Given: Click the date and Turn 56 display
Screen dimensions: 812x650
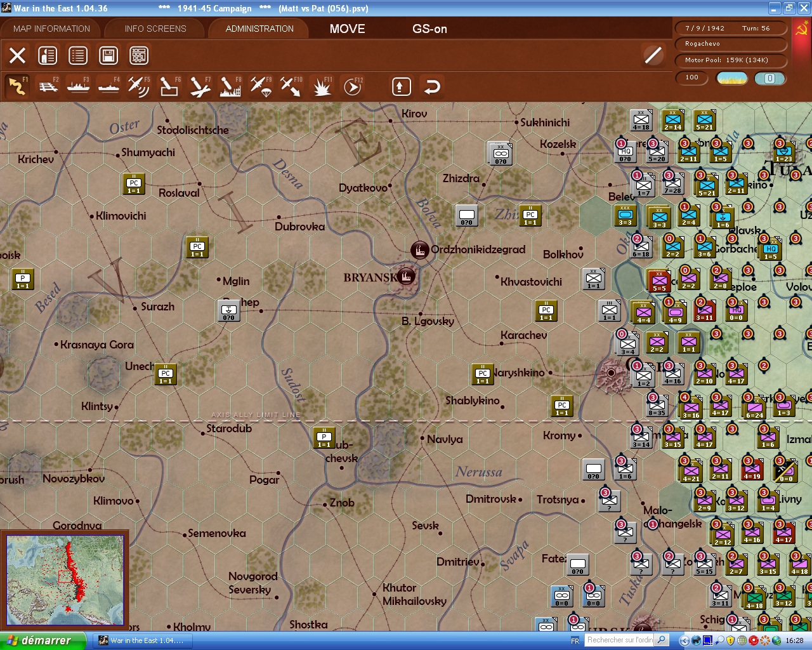Looking at the screenshot, I should pos(731,28).
